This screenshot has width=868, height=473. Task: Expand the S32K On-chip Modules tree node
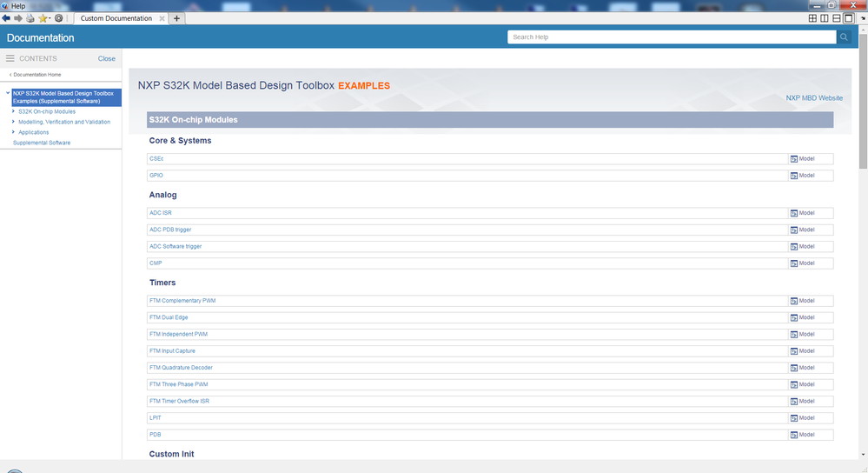coord(13,111)
